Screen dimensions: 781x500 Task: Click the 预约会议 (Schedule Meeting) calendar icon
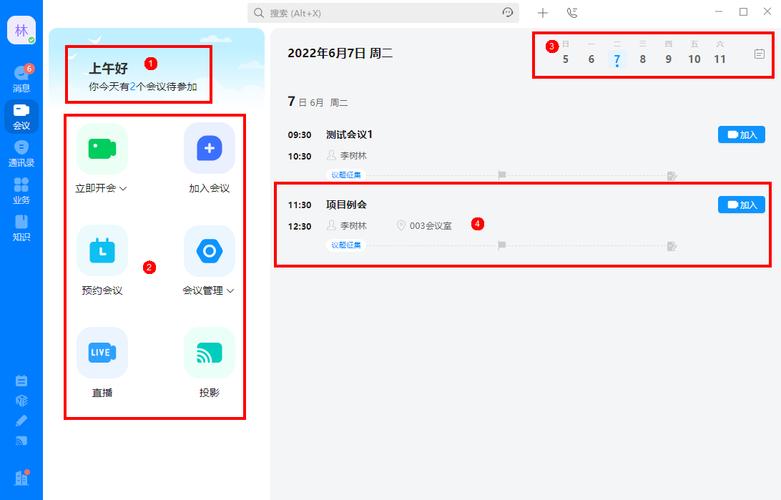102,251
